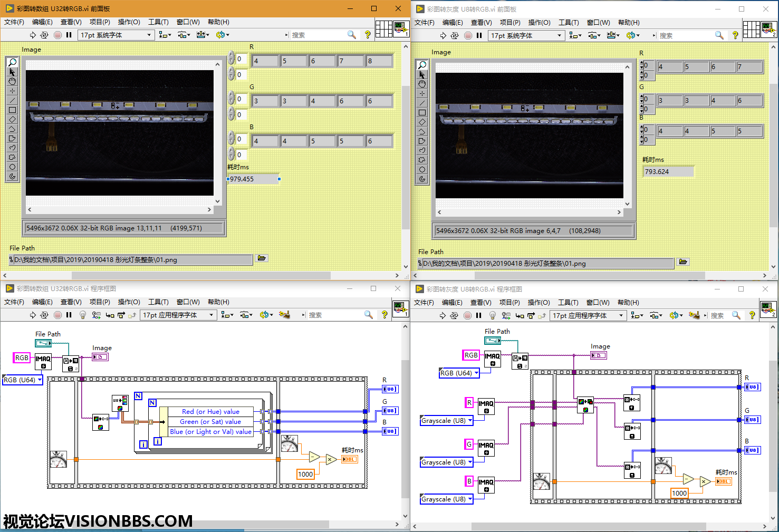Open 工具(T) menu in U32转RGB front panel

[158, 22]
